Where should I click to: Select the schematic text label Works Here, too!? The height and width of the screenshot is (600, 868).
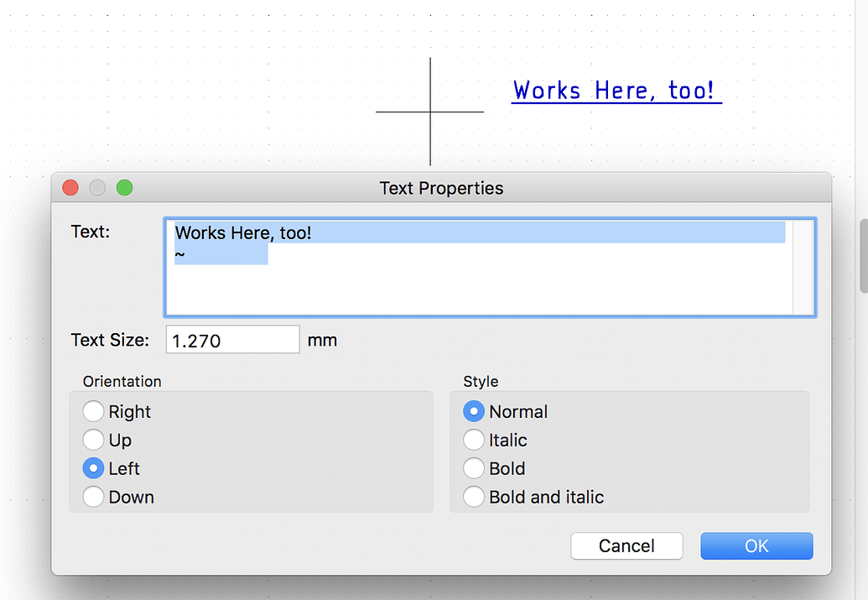tap(616, 90)
